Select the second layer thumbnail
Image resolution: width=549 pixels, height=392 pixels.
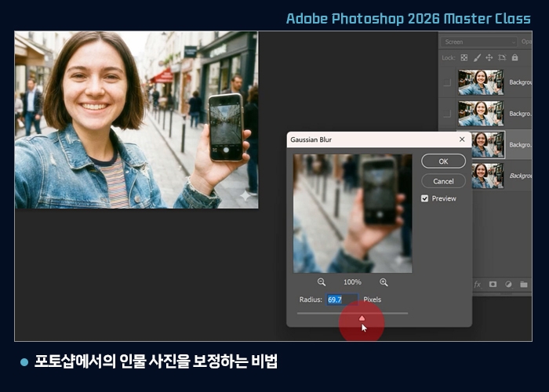pos(481,114)
